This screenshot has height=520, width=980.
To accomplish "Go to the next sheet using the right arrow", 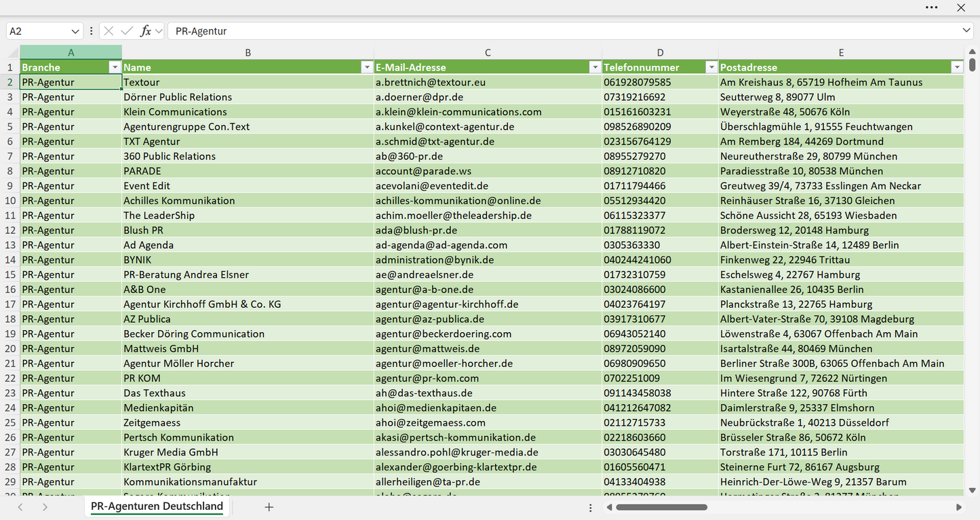I will (45, 507).
